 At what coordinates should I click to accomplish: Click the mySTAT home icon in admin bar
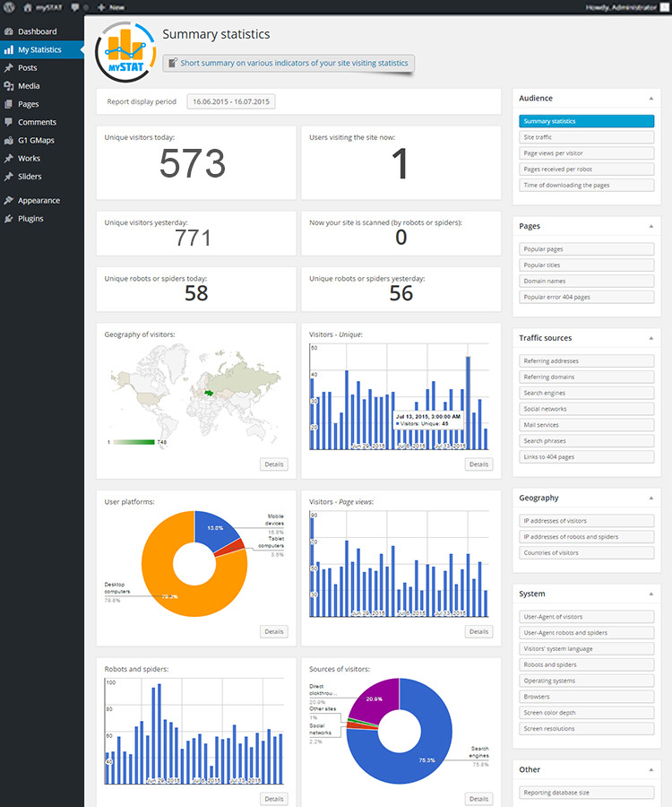28,7
